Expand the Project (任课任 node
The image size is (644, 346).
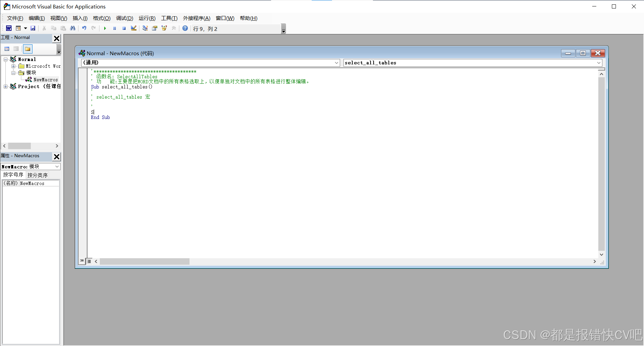pyautogui.click(x=5, y=86)
